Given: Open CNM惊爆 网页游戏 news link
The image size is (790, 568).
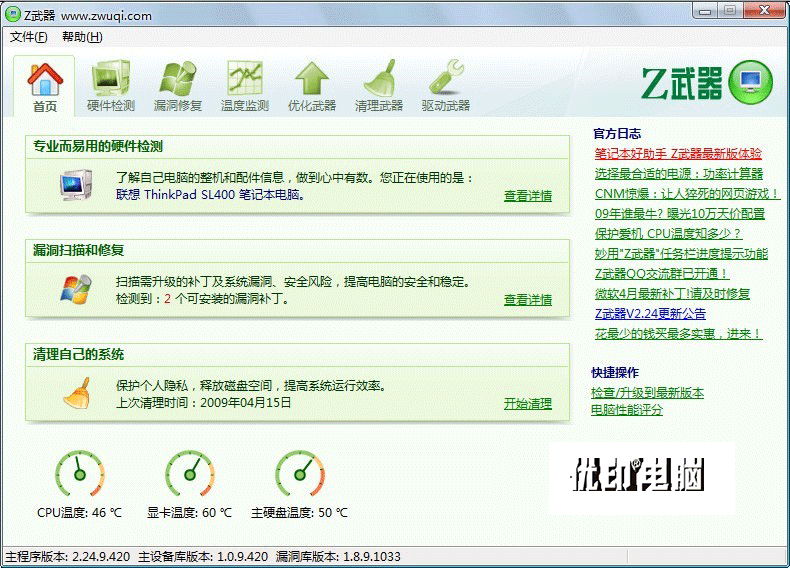Looking at the screenshot, I should pos(687,194).
